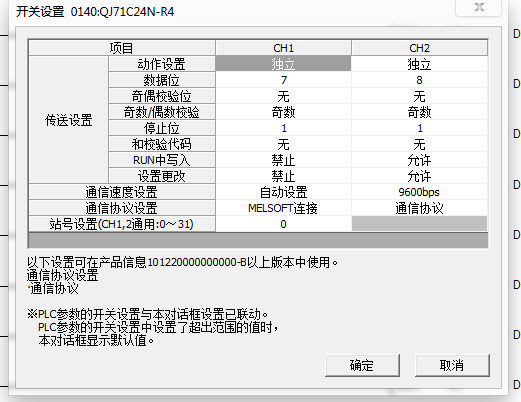
Task: Select CH1 停止位 cell
Action: tap(283, 128)
